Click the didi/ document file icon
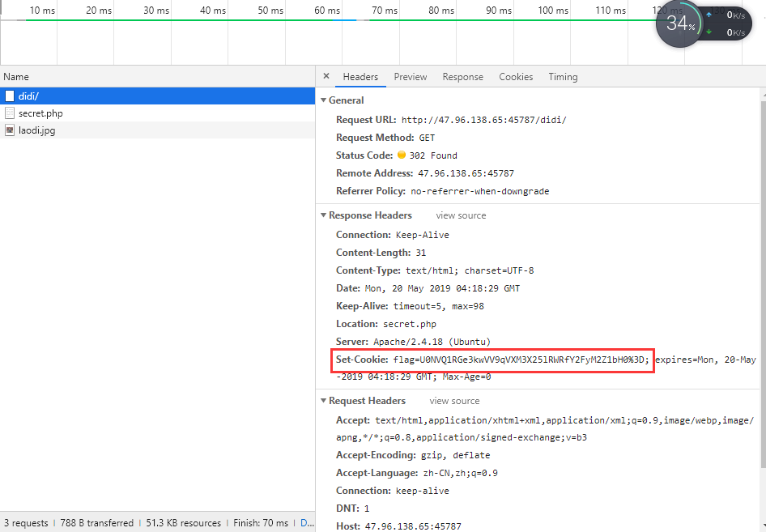The image size is (766, 532). [x=10, y=96]
